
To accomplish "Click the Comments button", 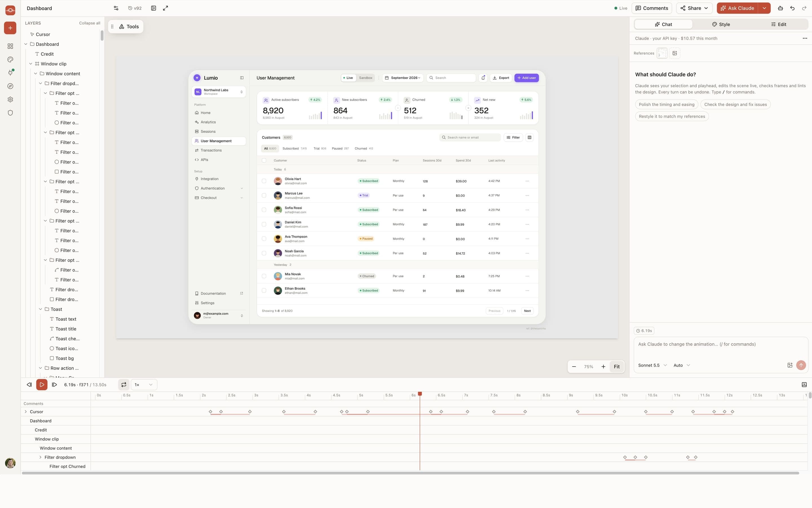I will pos(652,8).
